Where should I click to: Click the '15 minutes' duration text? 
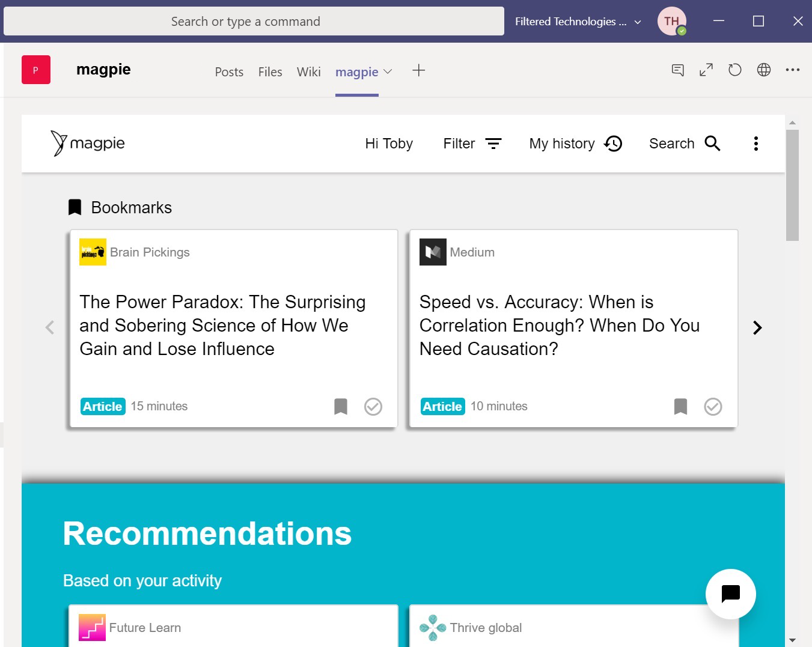[159, 406]
